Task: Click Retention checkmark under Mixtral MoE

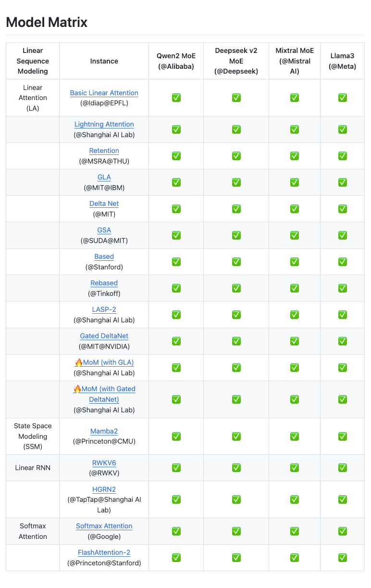Action: pyautogui.click(x=294, y=156)
